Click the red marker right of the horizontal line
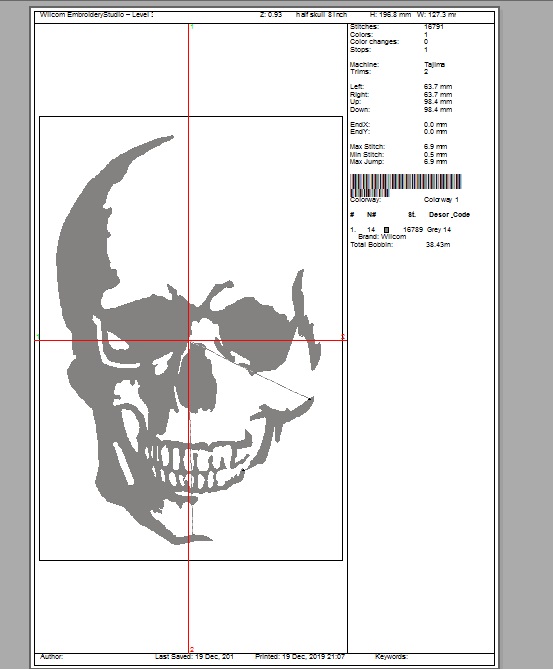Viewport: 553px width, 669px height. [x=343, y=337]
